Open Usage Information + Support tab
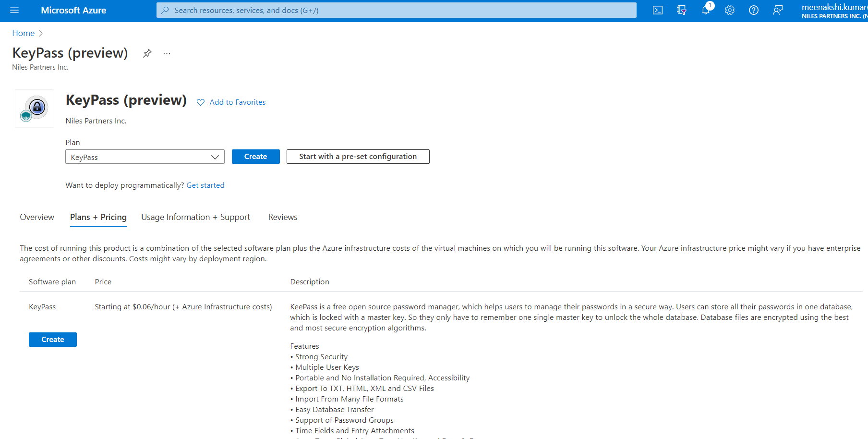 point(195,217)
